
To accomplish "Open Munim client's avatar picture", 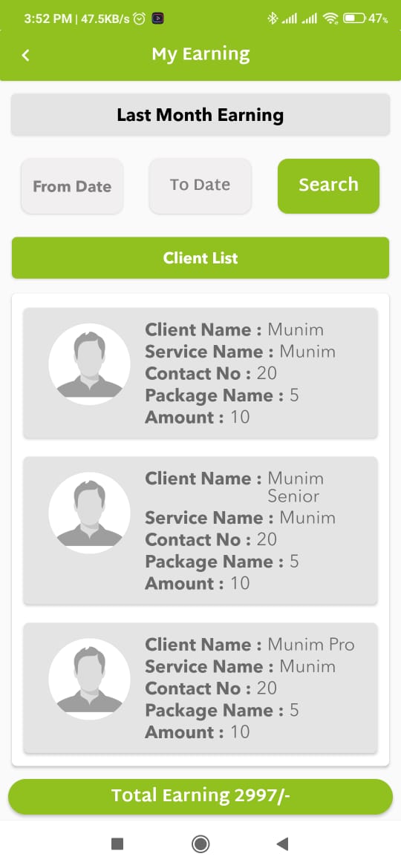I will (x=89, y=364).
